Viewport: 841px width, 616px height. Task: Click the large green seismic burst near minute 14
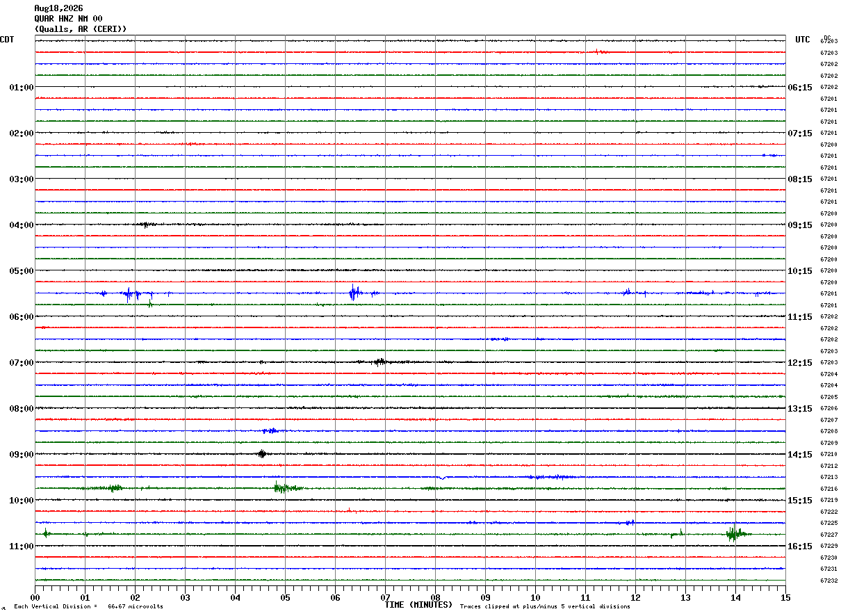point(734,533)
